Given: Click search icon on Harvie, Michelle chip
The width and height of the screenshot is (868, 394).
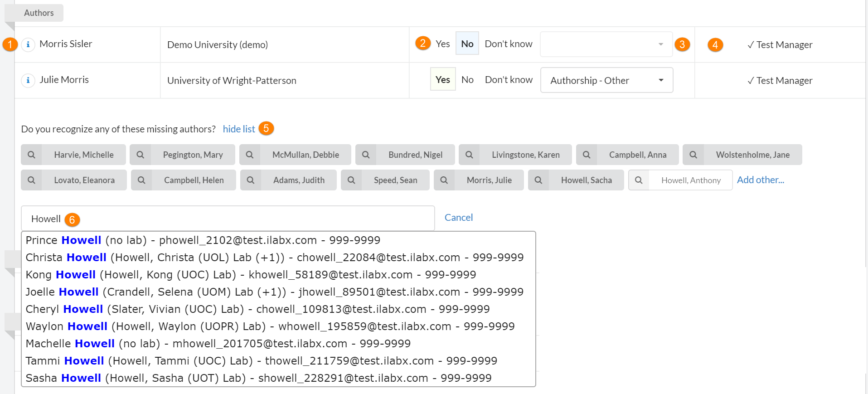Looking at the screenshot, I should [x=31, y=155].
